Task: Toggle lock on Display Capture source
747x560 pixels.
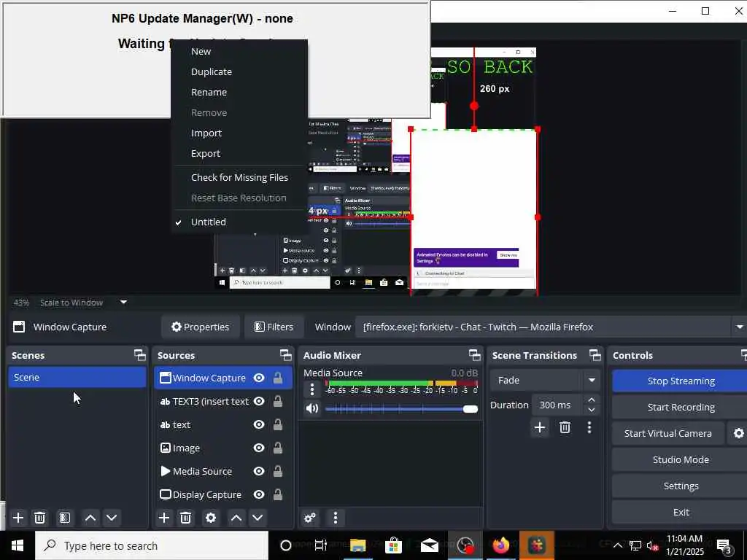Action: (278, 495)
